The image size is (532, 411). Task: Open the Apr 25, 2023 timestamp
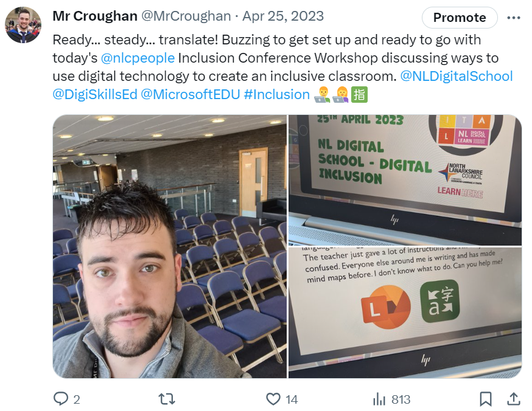(x=283, y=16)
